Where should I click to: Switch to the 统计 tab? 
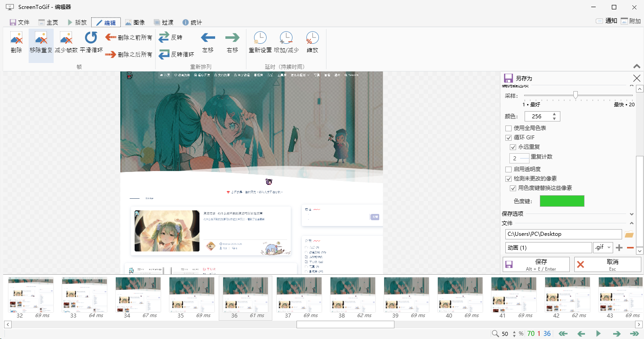[x=192, y=22]
